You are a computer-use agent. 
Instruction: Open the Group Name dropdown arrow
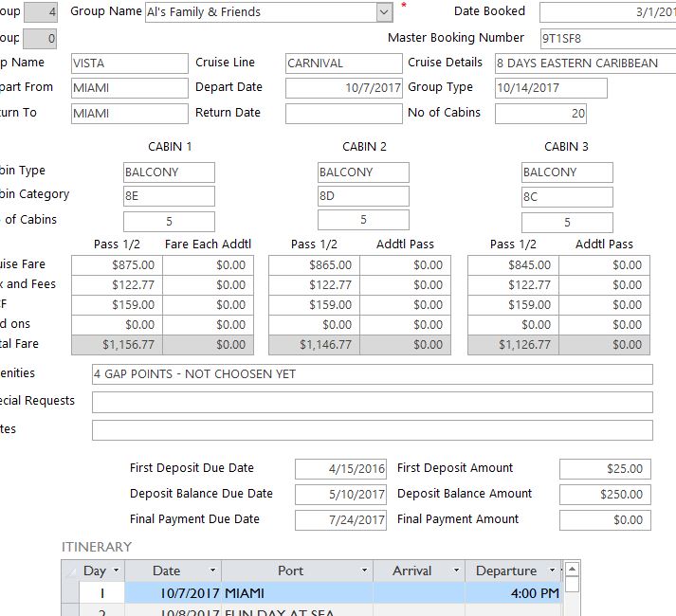(x=384, y=12)
